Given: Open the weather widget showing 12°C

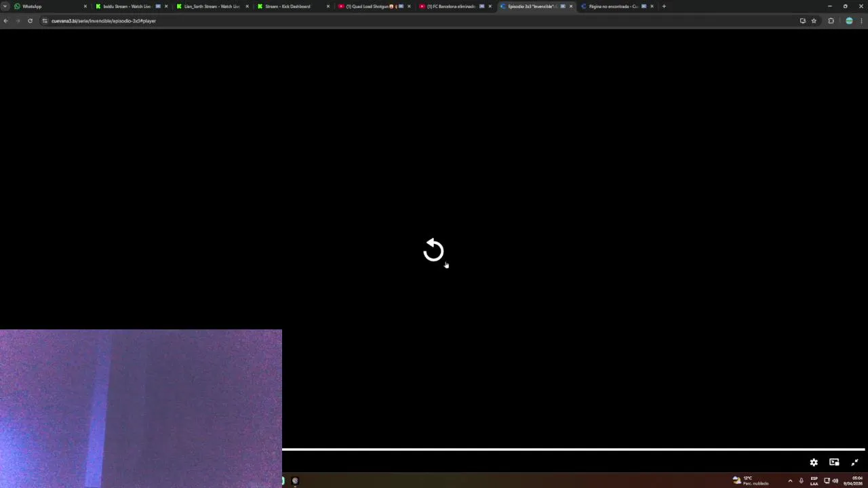Looking at the screenshot, I should coord(751,481).
